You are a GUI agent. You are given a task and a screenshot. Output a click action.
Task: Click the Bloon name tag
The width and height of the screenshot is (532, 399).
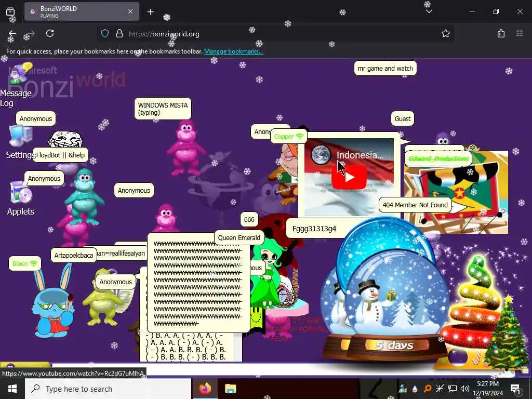click(25, 263)
